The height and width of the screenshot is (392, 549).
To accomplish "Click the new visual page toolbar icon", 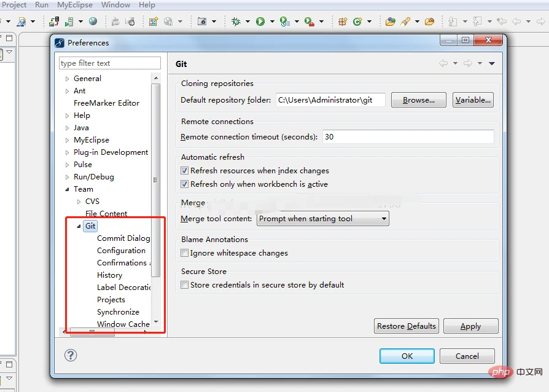I will (x=154, y=22).
